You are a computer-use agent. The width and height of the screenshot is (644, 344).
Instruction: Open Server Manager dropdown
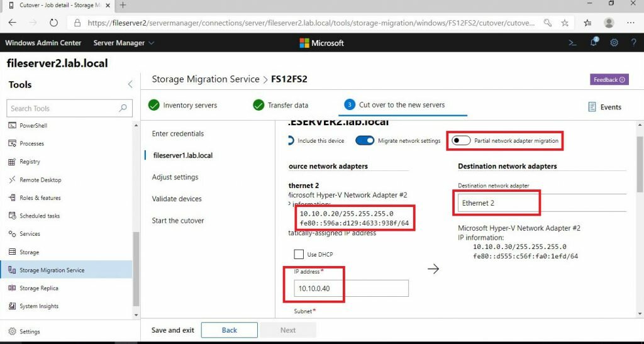pyautogui.click(x=124, y=43)
